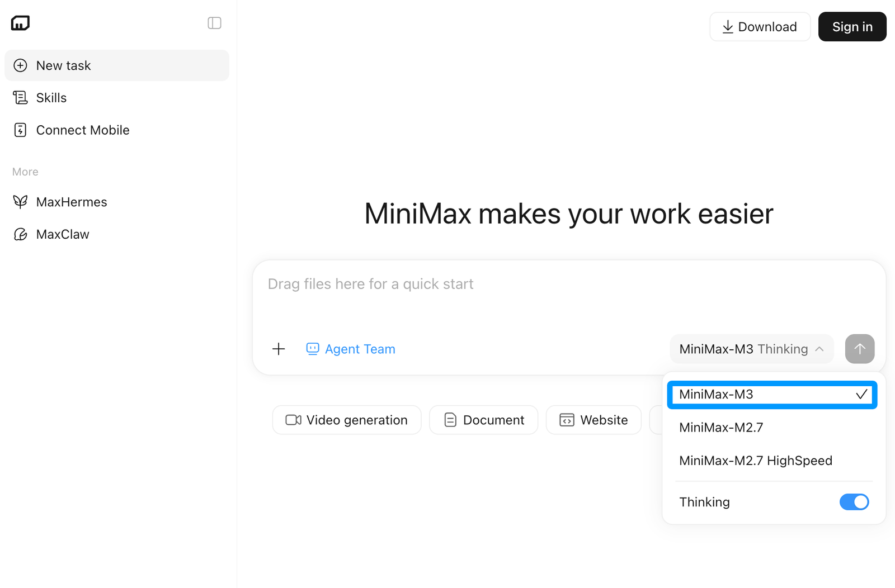The height and width of the screenshot is (588, 895).
Task: Choose MiniMax-M2.7 HighSpeed model
Action: pos(772,461)
